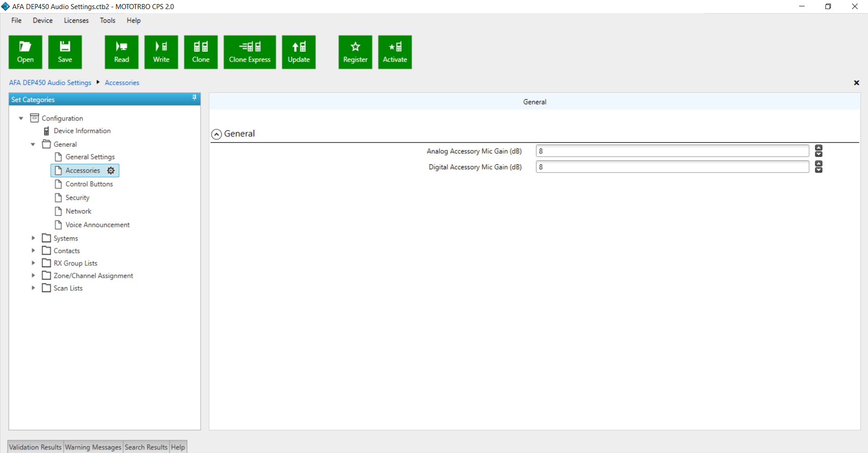Launch Clone Express from toolbar

pyautogui.click(x=249, y=52)
